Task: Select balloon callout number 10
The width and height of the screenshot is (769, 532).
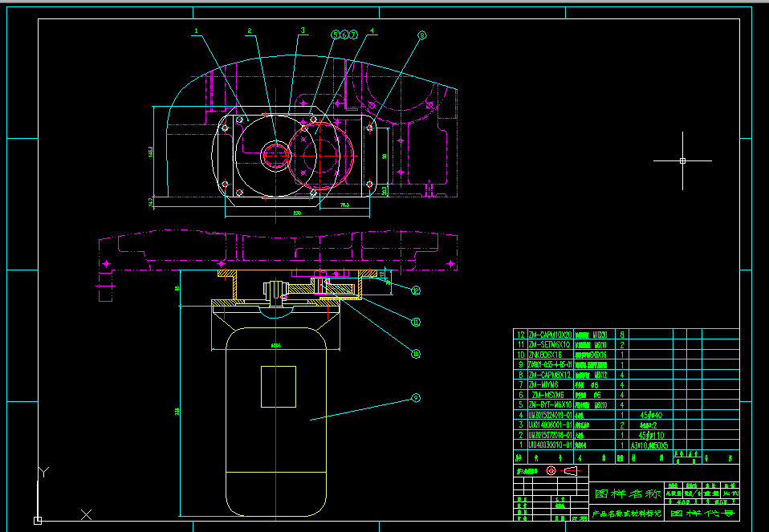Action: point(416,353)
